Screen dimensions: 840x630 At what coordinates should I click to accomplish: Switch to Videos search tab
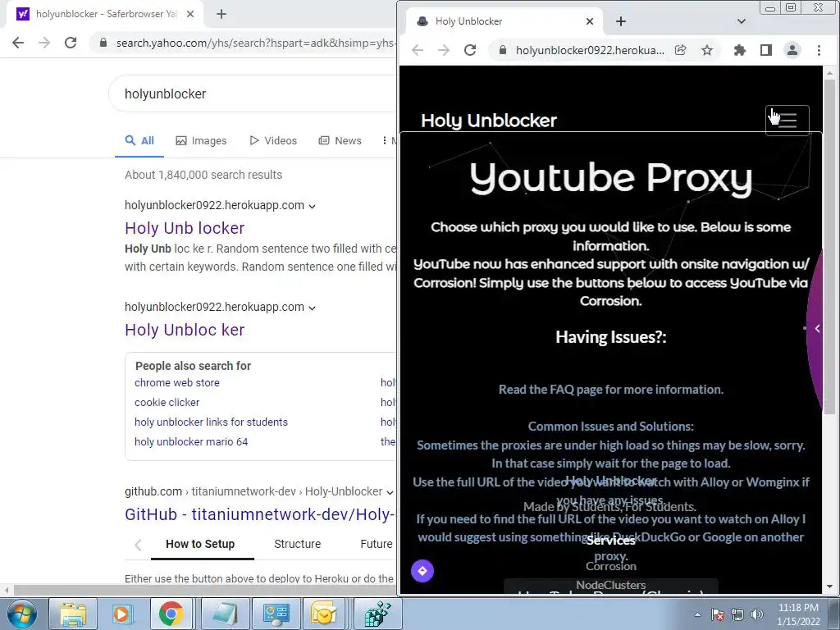point(273,141)
